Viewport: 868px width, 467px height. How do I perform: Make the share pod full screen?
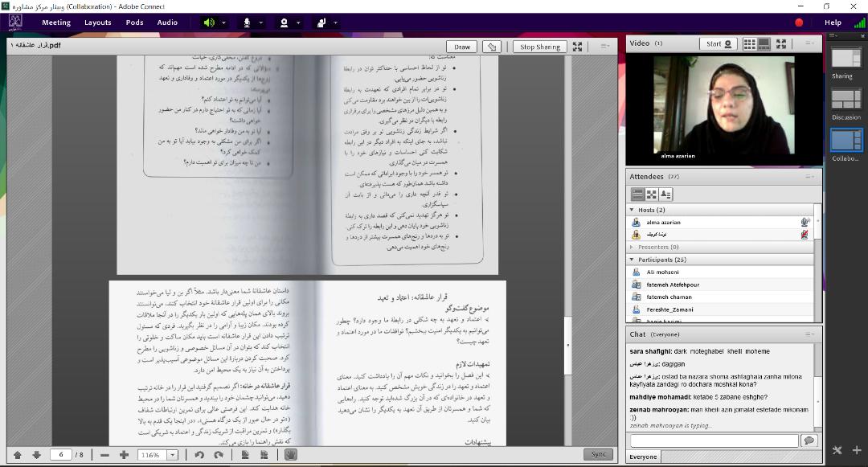coord(578,47)
